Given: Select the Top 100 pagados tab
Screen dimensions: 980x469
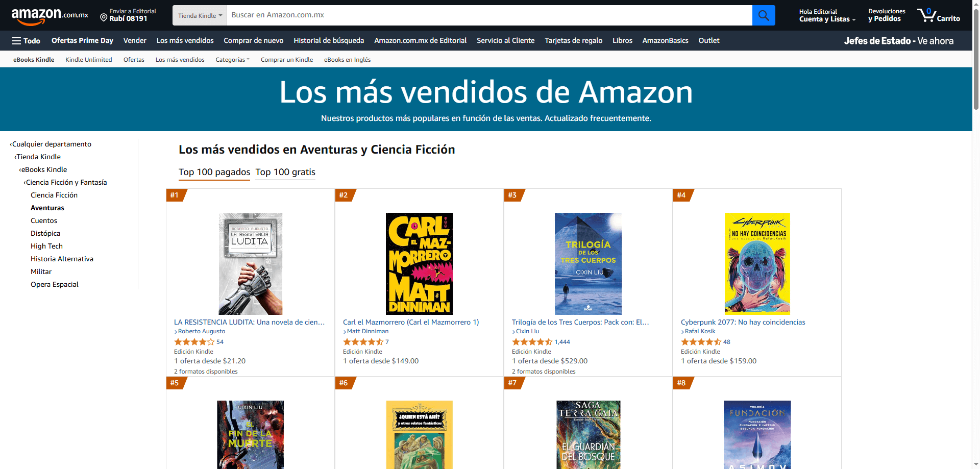Looking at the screenshot, I should [x=214, y=172].
